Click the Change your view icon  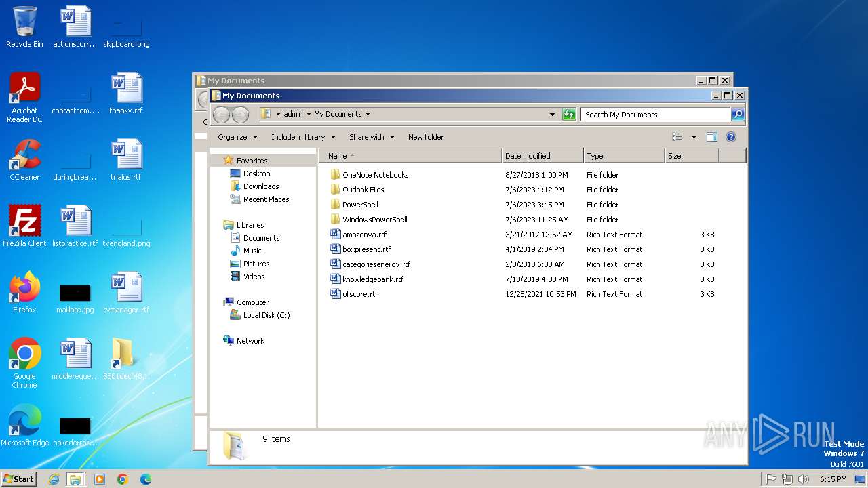677,137
